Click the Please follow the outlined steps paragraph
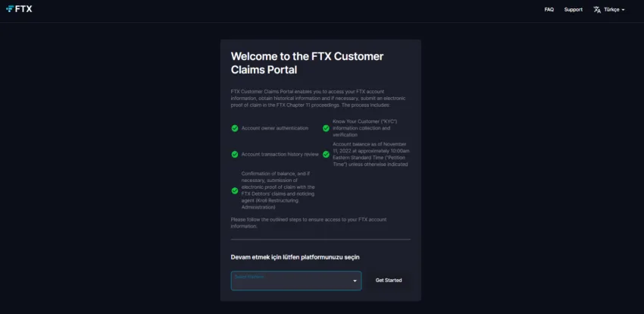 click(308, 223)
